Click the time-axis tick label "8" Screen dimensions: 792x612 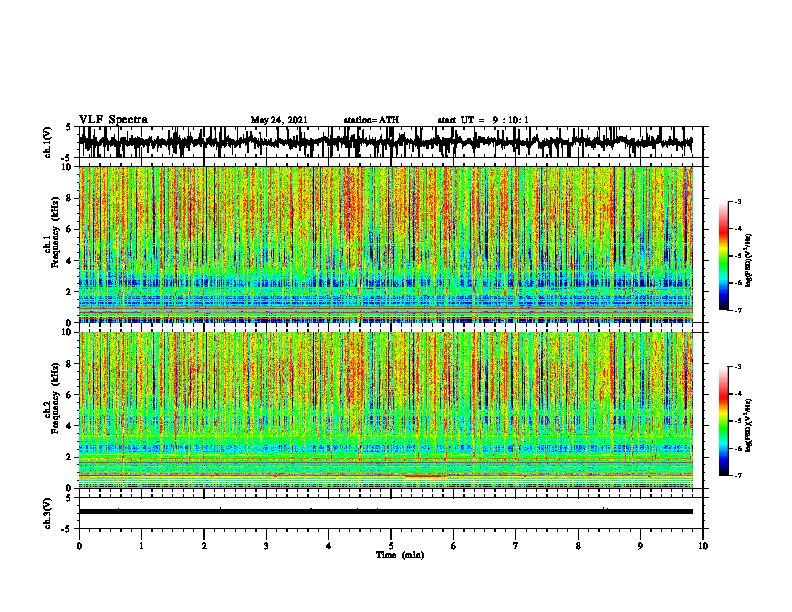pyautogui.click(x=578, y=546)
